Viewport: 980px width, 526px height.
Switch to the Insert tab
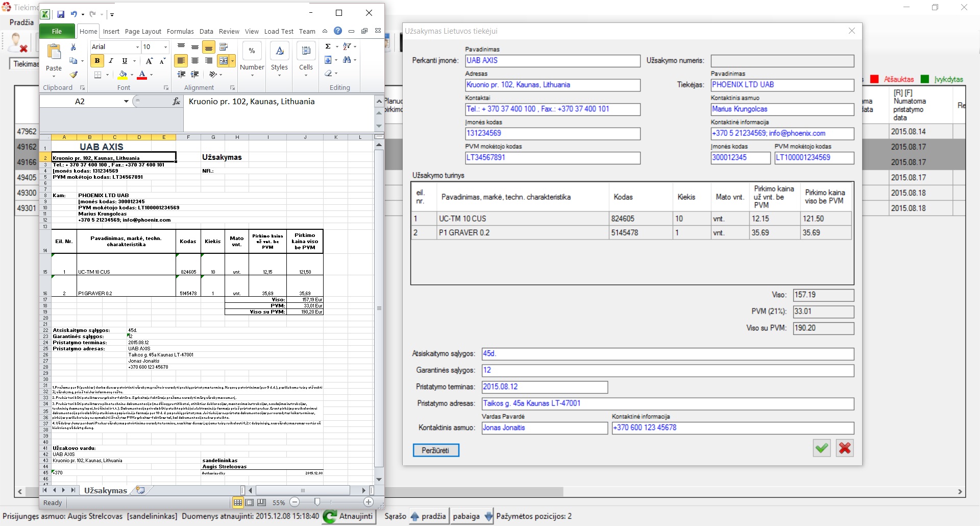pos(111,32)
